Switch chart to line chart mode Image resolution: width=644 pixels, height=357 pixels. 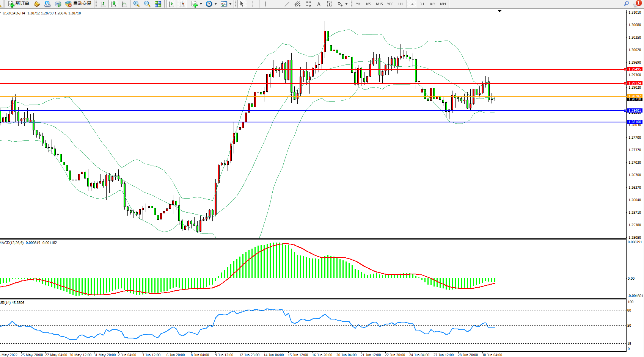(x=124, y=4)
